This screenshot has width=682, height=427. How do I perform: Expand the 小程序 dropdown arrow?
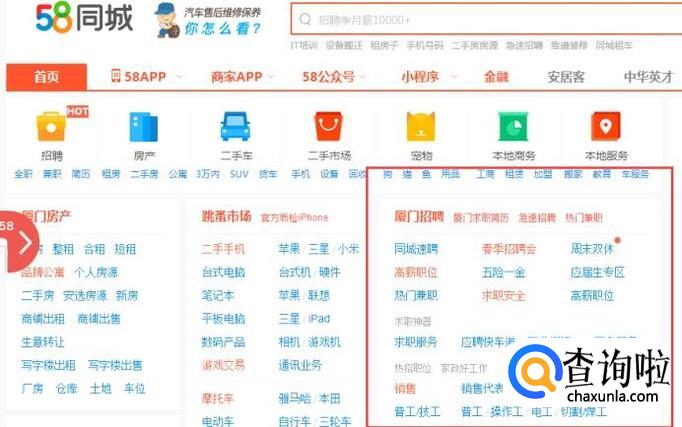(x=454, y=77)
